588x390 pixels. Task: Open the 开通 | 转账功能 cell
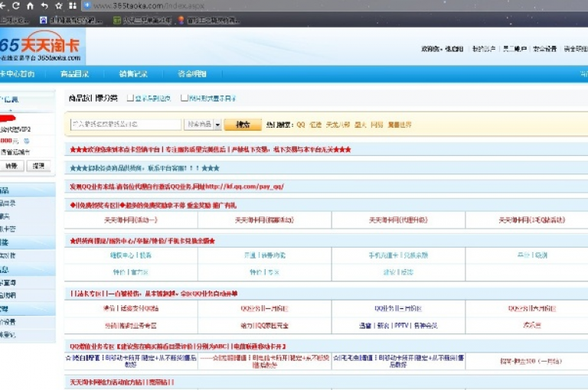click(x=264, y=255)
